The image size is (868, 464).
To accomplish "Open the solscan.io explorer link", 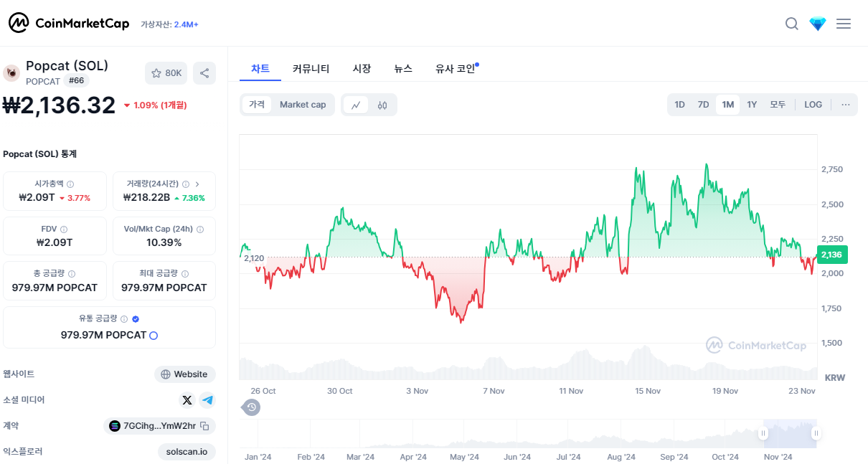I will 187,452.
